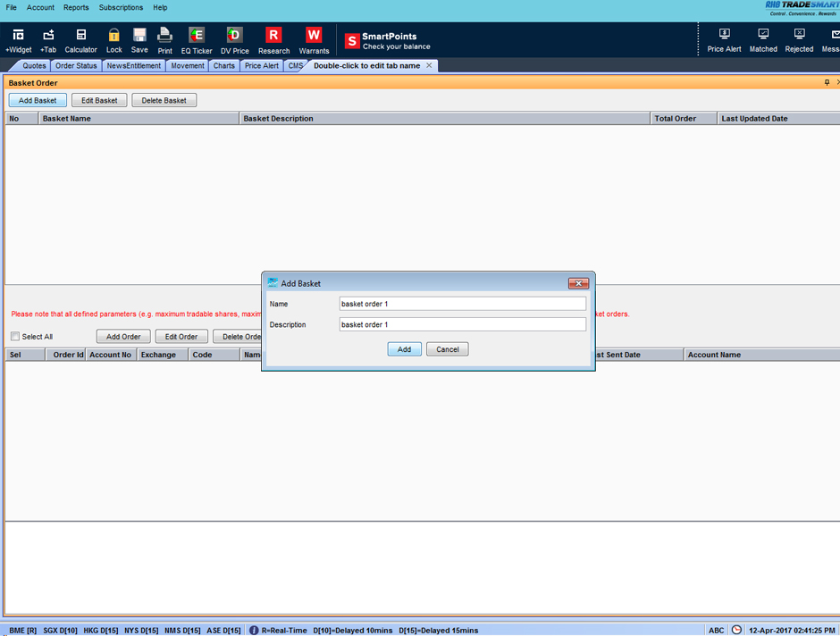The width and height of the screenshot is (840, 636).
Task: Open the Calculator tool
Action: (x=81, y=41)
